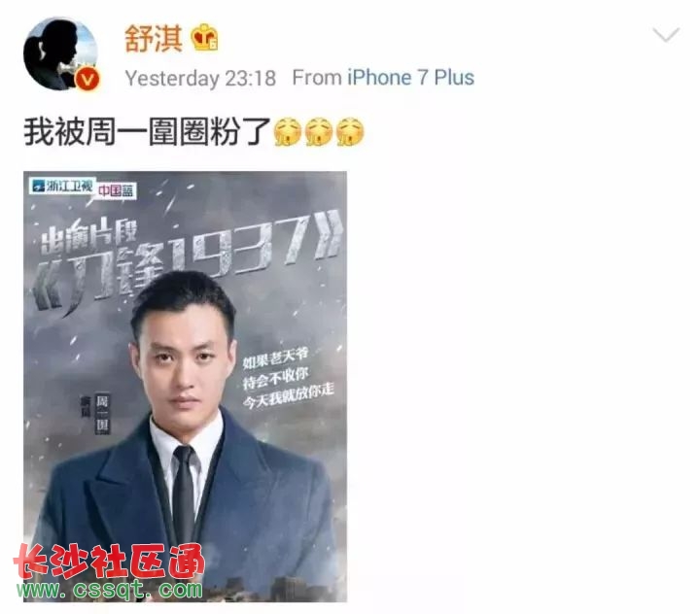Tap the 刀锋1937 title on poster
This screenshot has height=614, width=700.
[x=188, y=263]
